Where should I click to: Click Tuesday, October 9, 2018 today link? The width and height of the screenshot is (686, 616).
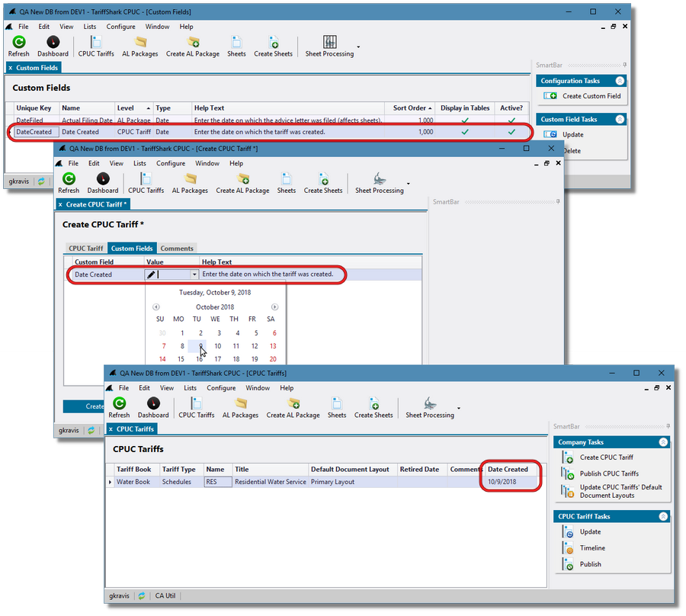[x=215, y=292]
